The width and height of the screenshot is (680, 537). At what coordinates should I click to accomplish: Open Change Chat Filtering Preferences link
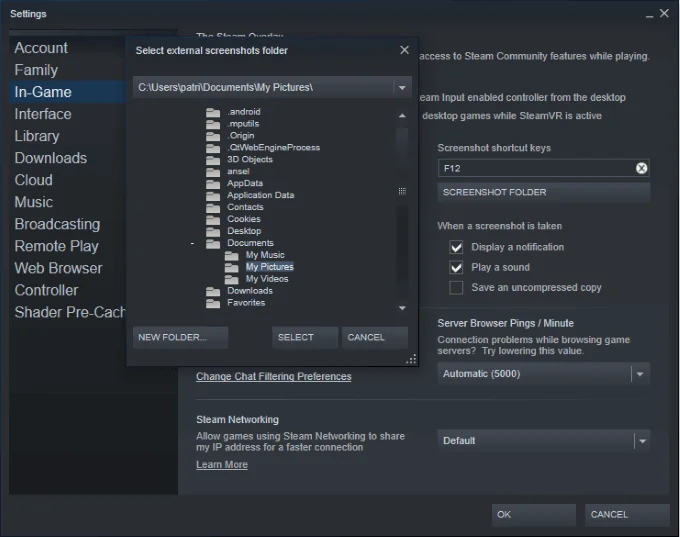click(x=274, y=377)
